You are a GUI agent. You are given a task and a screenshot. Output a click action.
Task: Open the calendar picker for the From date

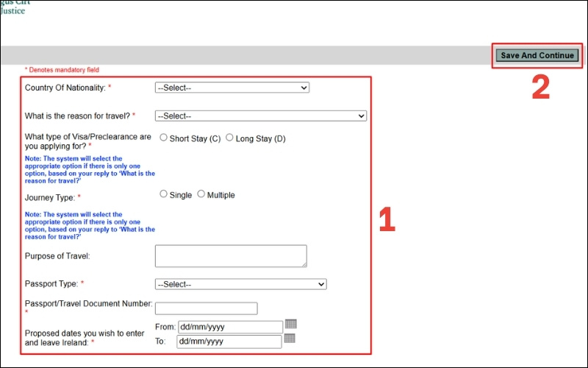click(290, 324)
